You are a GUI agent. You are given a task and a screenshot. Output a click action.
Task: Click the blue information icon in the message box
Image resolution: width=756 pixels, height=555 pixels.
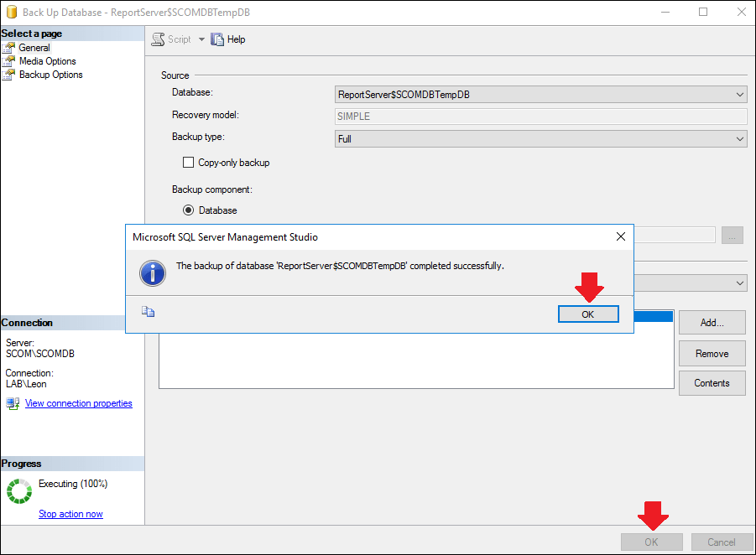point(153,273)
